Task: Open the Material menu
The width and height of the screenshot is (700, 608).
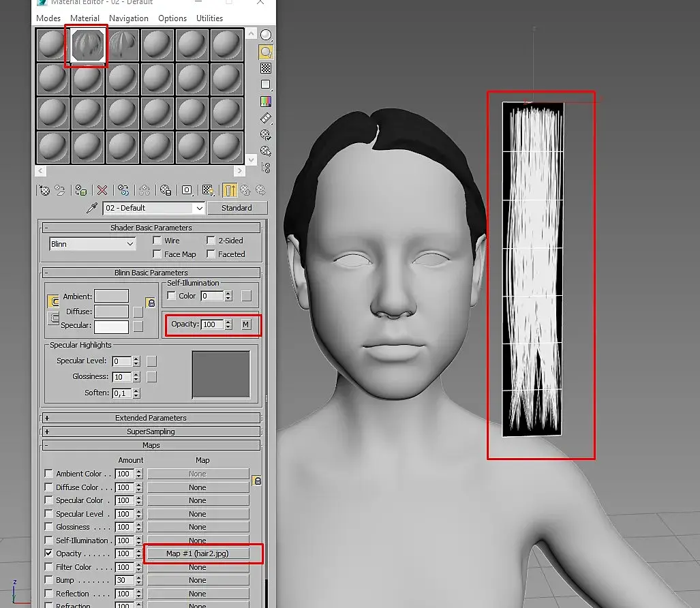Action: click(85, 18)
